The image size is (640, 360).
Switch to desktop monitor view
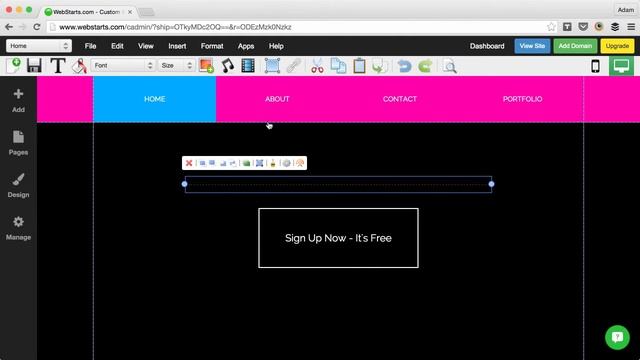click(x=621, y=66)
